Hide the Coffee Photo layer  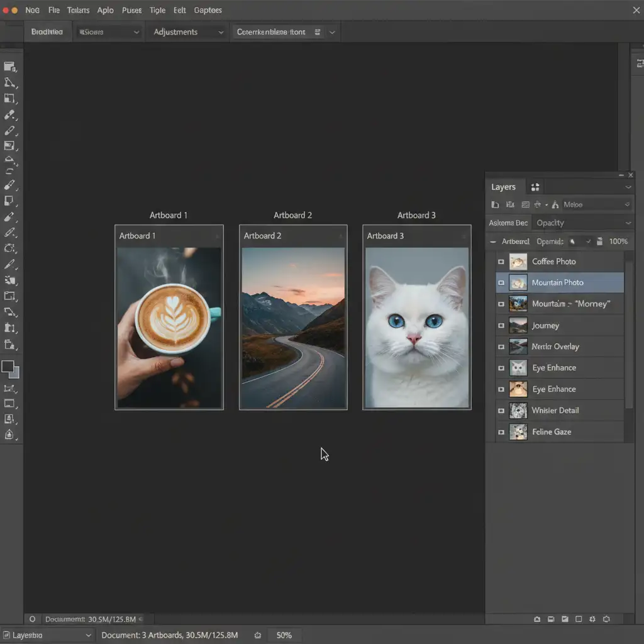click(501, 262)
